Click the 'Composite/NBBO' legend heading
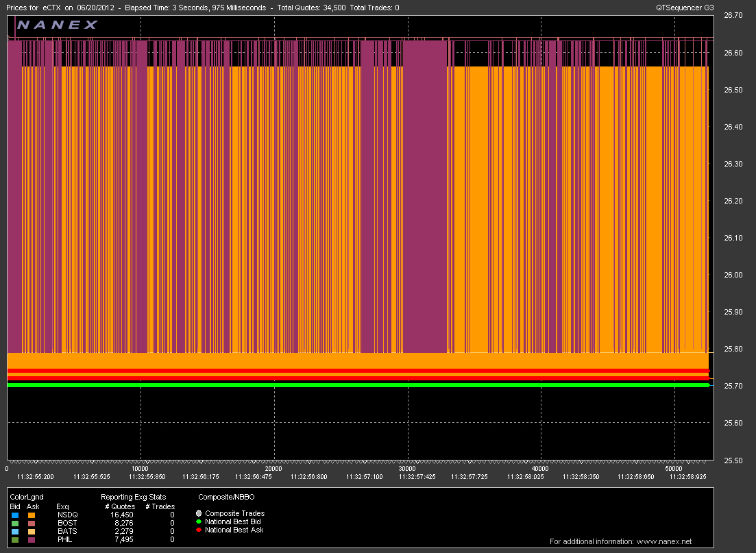 click(x=226, y=497)
